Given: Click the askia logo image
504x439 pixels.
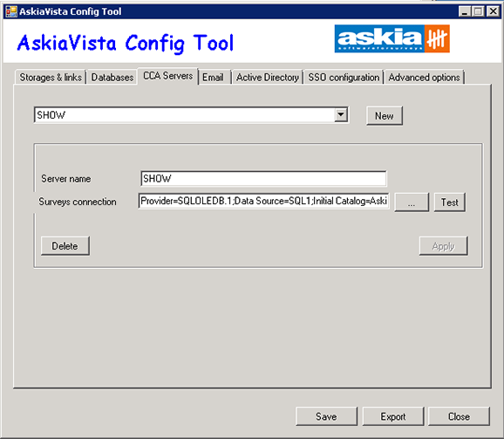Looking at the screenshot, I should click(x=392, y=38).
